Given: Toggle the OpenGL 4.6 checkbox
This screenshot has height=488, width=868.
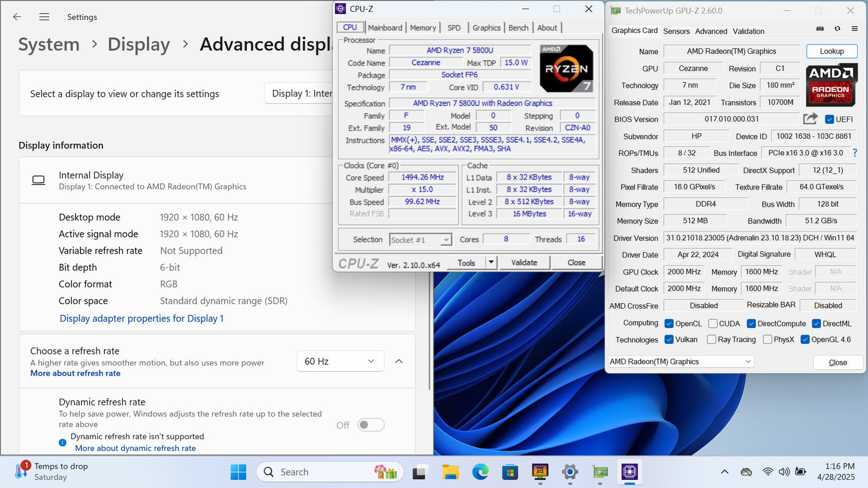Looking at the screenshot, I should [x=805, y=339].
